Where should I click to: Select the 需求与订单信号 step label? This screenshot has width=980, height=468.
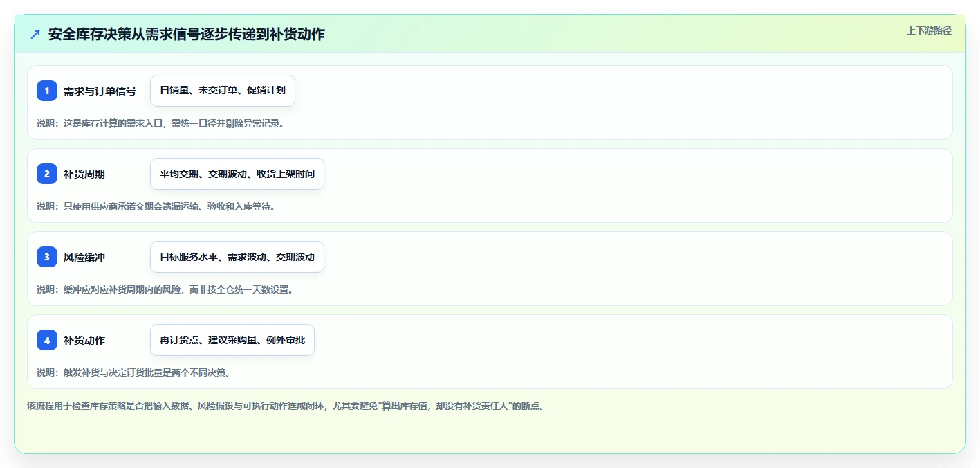100,91
